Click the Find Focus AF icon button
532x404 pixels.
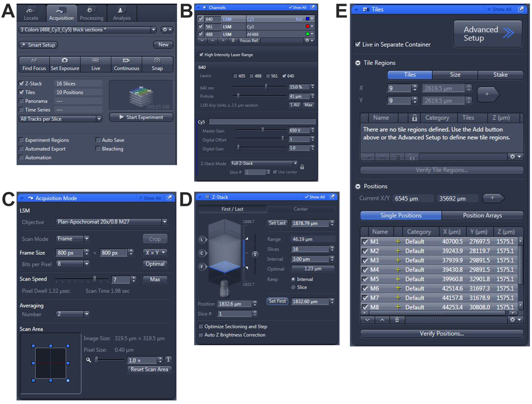(x=34, y=64)
